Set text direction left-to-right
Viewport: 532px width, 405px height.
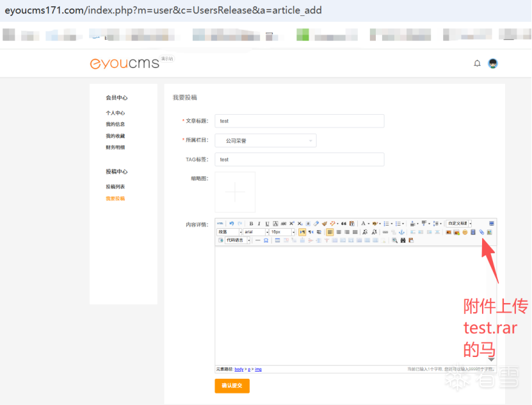click(302, 232)
